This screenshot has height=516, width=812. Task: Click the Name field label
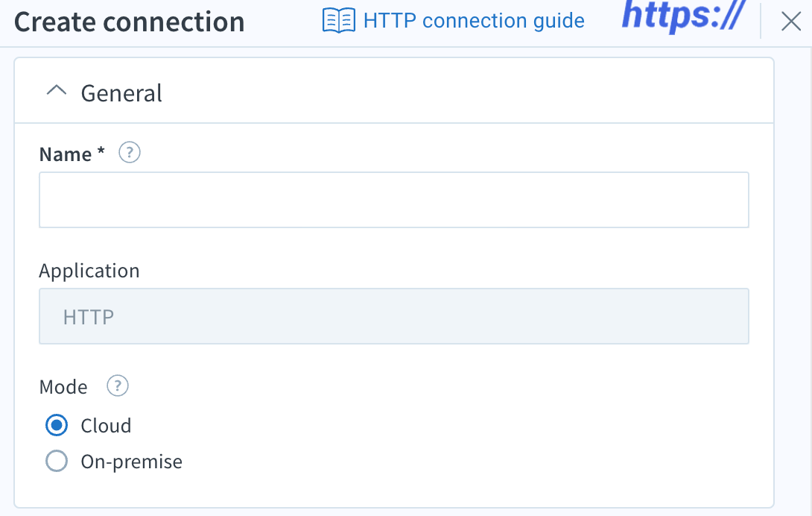tap(66, 154)
